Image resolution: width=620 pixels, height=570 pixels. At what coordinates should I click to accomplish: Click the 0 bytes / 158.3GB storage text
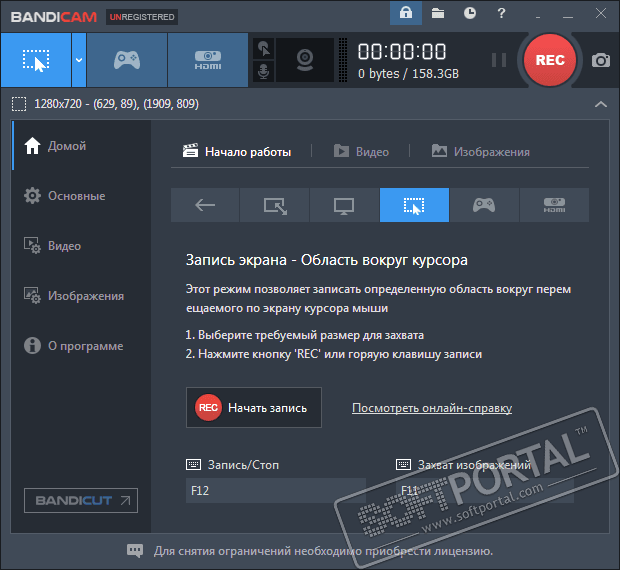pos(408,74)
